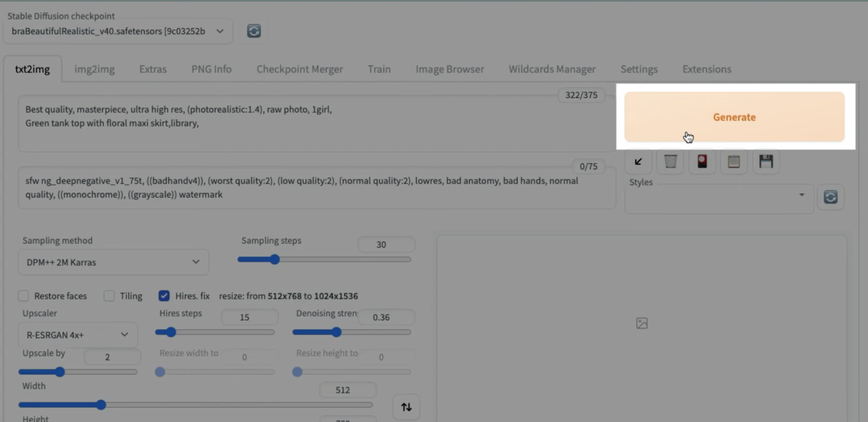Open the Extensions tab
Screen dimensions: 868x422
(x=707, y=69)
